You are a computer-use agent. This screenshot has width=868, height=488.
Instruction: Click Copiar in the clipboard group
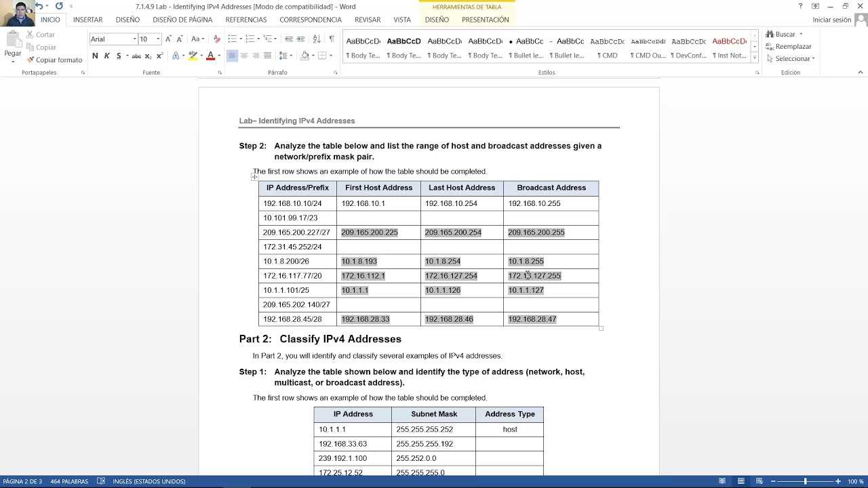point(41,47)
